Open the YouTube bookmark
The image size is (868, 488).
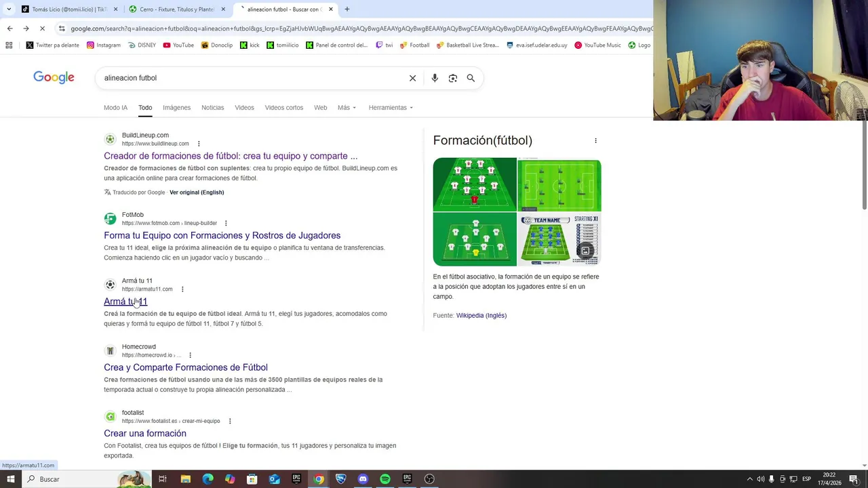click(x=178, y=45)
